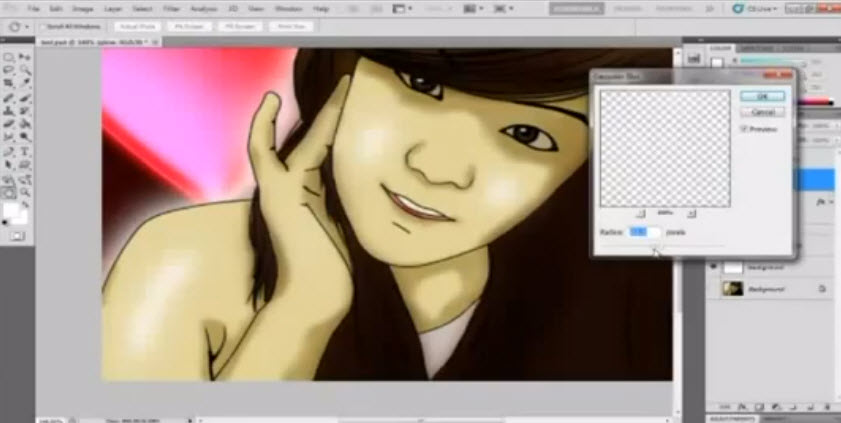The width and height of the screenshot is (841, 423).
Task: Select the Background layer thumbnail
Action: tap(733, 289)
